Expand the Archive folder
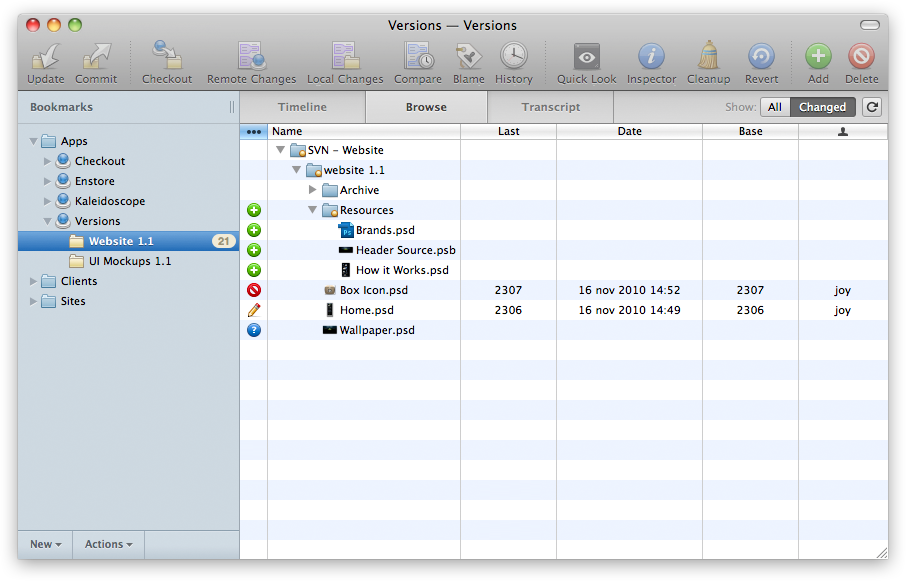The height and width of the screenshot is (581, 906). 313,190
